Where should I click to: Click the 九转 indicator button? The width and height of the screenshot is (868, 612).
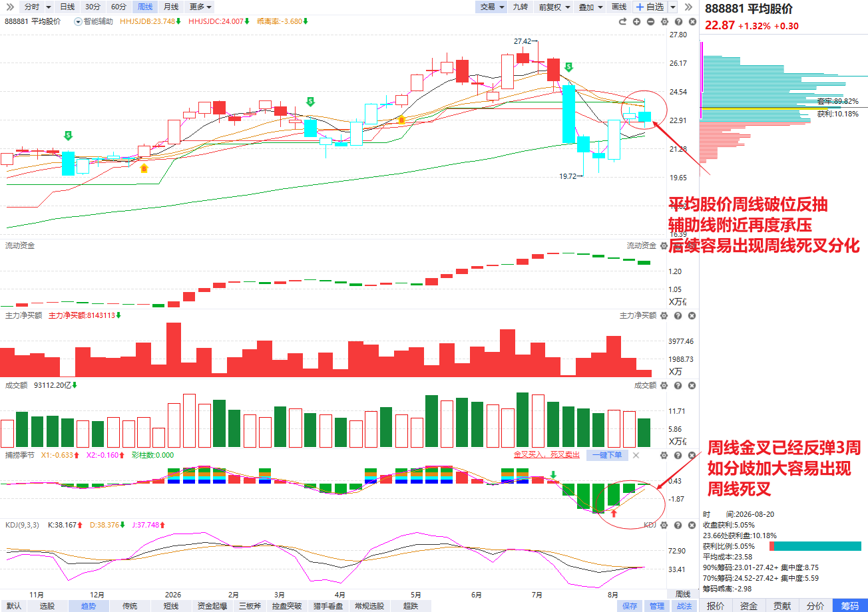tap(520, 7)
